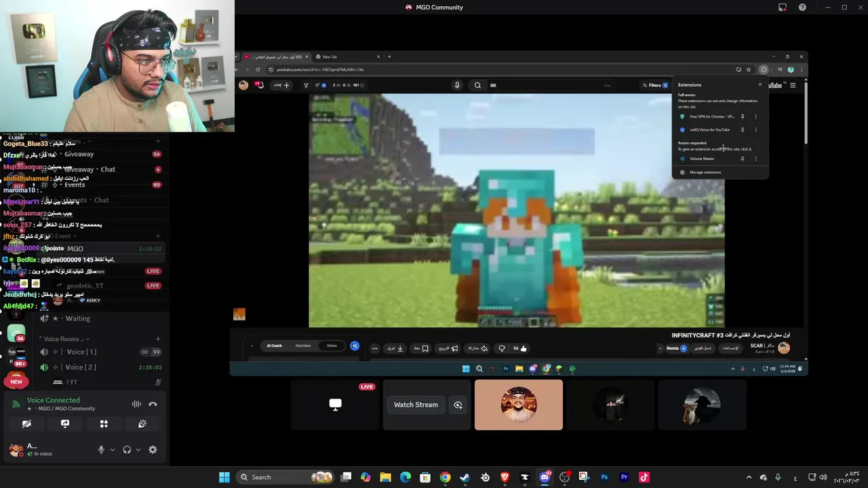Viewport: 868px width, 488px height.
Task: Mute the Discord microphone
Action: coord(101,449)
